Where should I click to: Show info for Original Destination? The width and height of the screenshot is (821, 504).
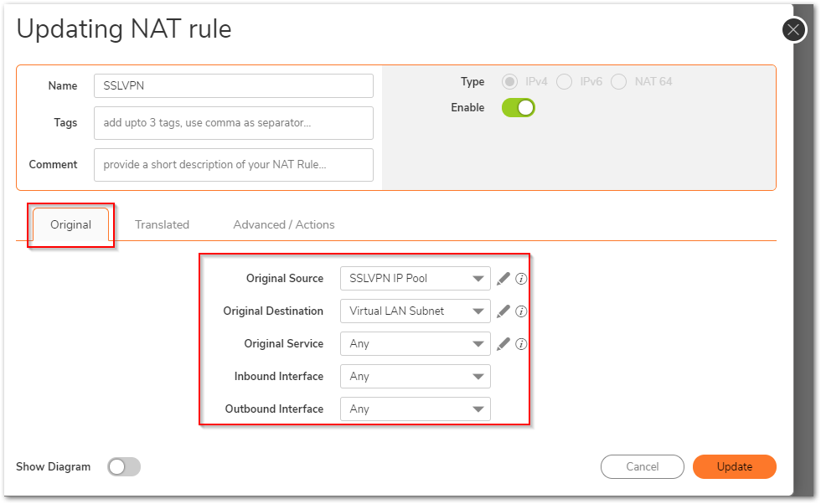coord(521,311)
